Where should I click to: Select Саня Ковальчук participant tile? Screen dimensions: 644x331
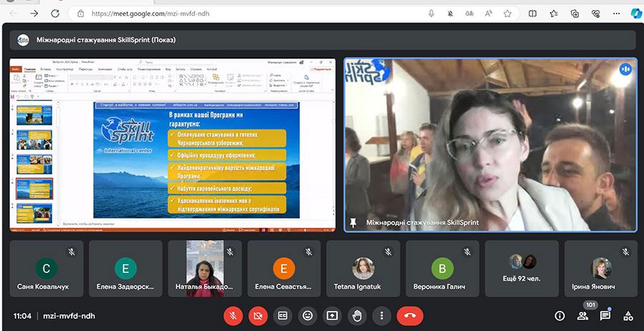click(47, 269)
